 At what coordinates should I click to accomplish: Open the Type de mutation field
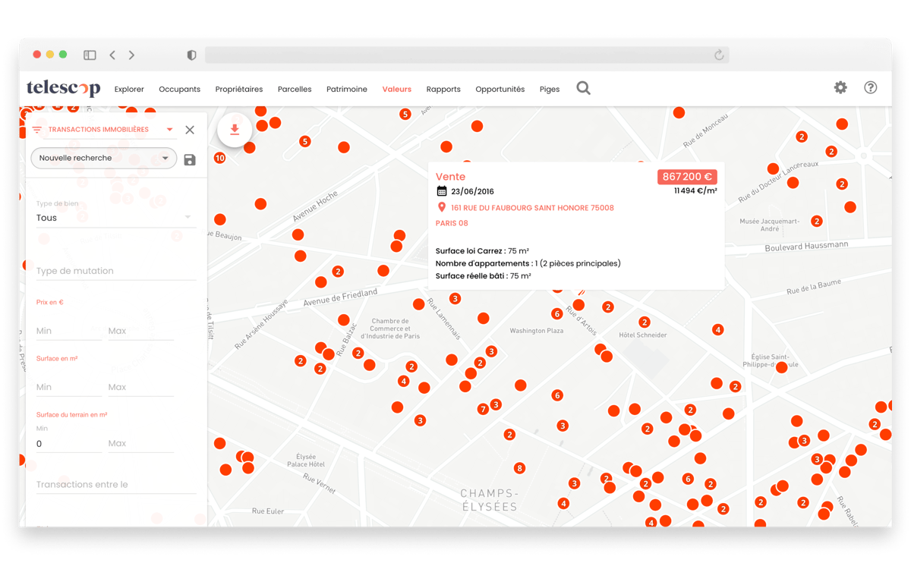(x=115, y=271)
